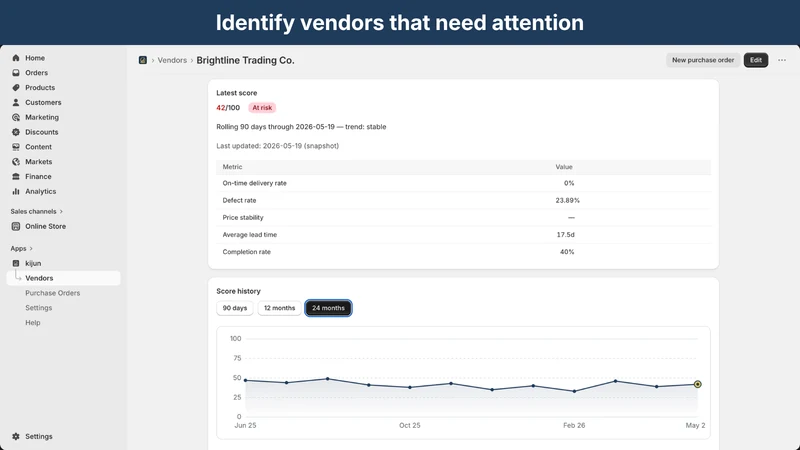Click the Settings gear icon
This screenshot has height=450, width=800.
(16, 437)
